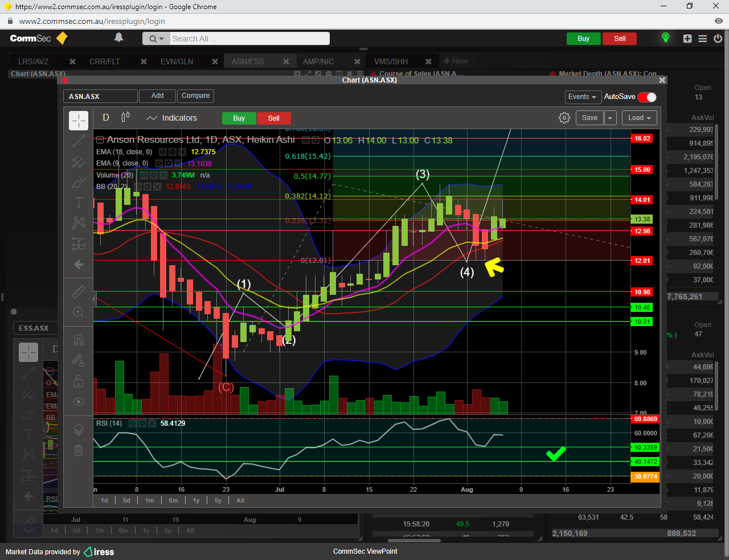Open chart properties gear icon
The image size is (729, 560).
coord(564,118)
